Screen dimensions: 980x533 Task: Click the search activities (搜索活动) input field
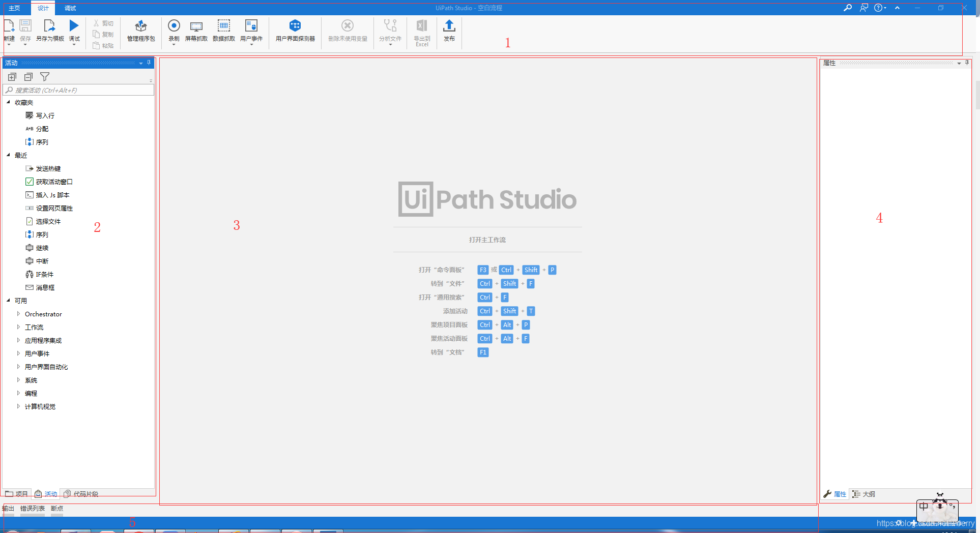[x=79, y=90]
